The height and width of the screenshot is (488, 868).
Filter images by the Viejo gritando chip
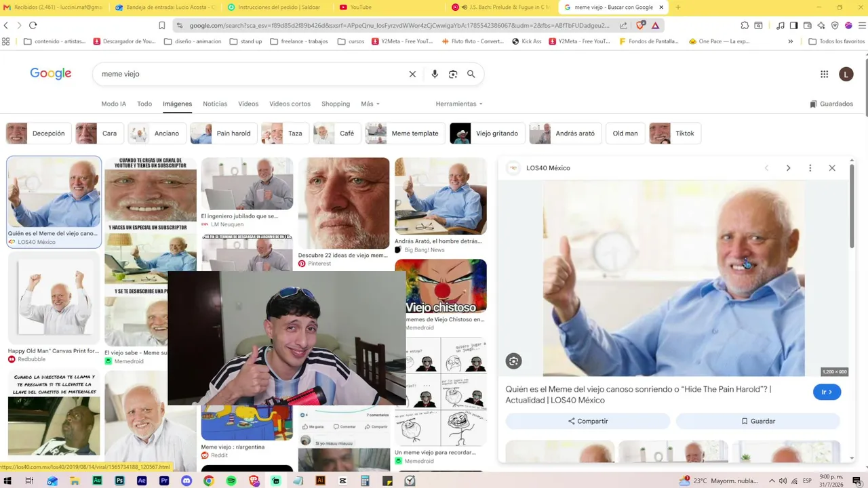pyautogui.click(x=487, y=134)
